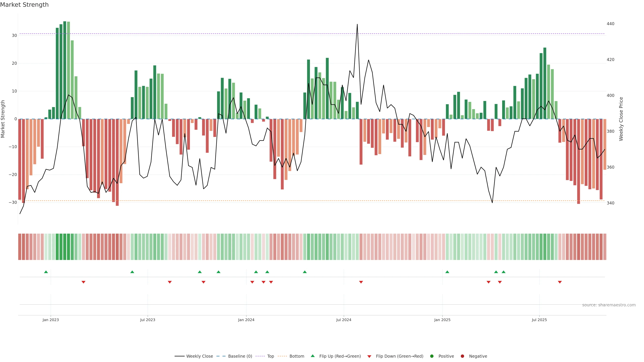Viewport: 644px width, 362px height.
Task: Click the Positive green circle legend icon
Action: click(x=432, y=356)
